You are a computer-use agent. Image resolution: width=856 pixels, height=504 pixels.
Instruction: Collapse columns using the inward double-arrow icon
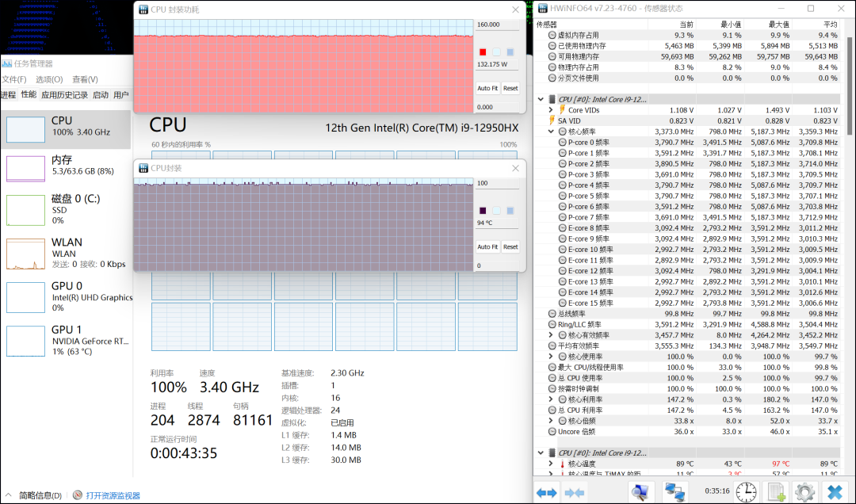click(573, 491)
